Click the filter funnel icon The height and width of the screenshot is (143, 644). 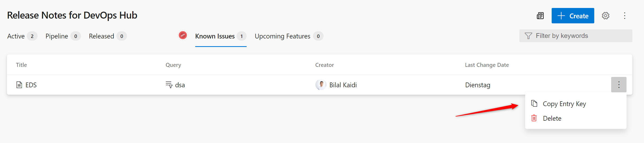click(528, 36)
